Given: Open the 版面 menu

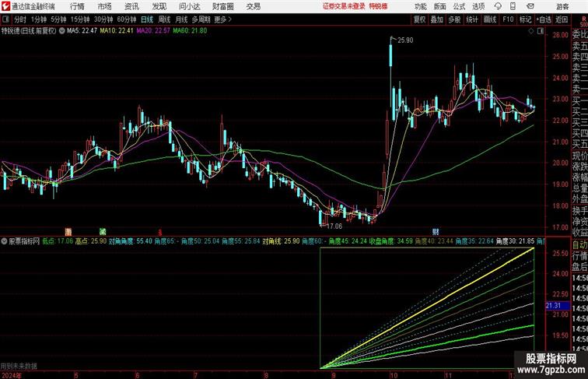Looking at the screenshot, I should click(440, 6).
